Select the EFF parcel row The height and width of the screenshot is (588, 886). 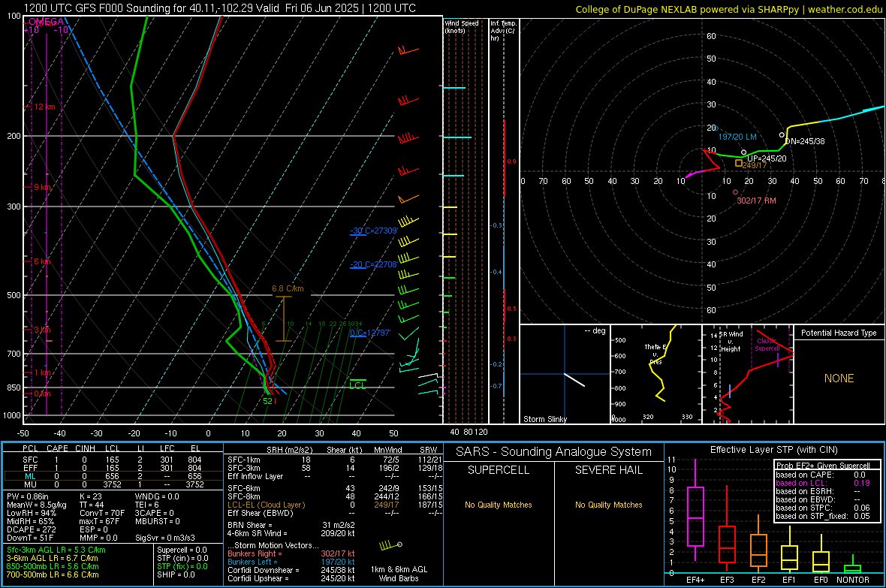[113, 468]
